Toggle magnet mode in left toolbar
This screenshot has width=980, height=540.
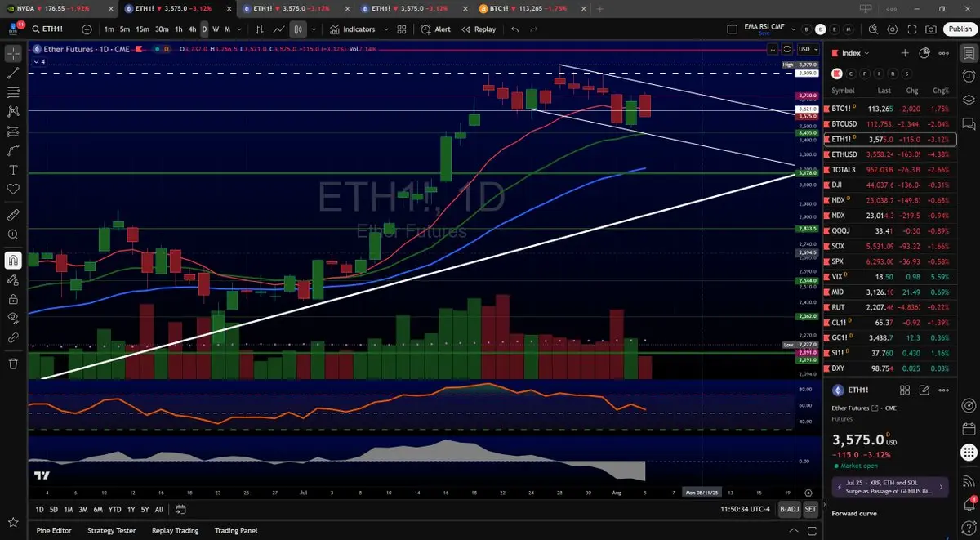click(13, 261)
